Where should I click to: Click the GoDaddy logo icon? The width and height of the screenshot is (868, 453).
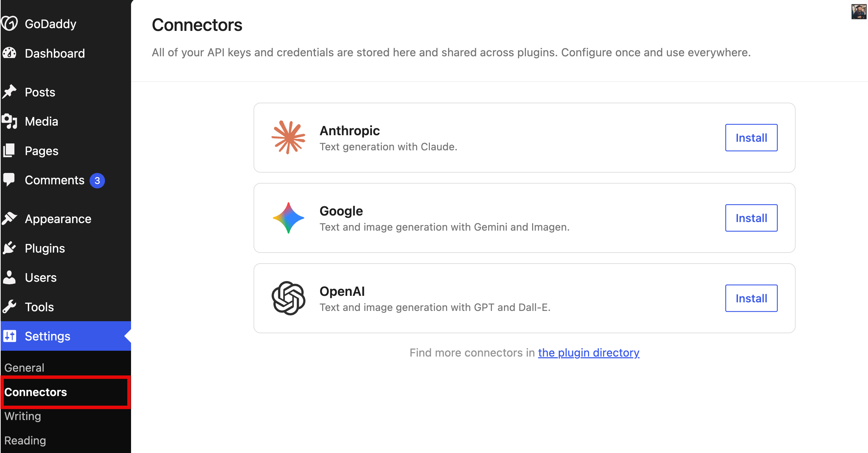(10, 23)
